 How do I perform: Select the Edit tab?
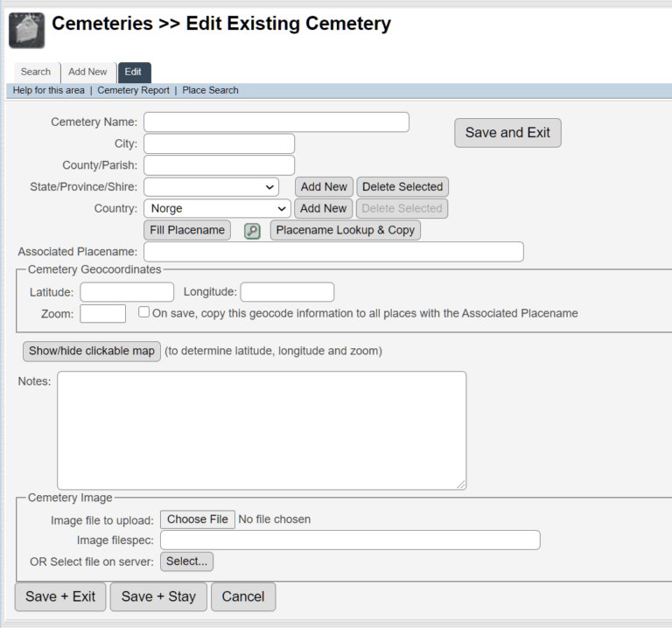pyautogui.click(x=133, y=72)
